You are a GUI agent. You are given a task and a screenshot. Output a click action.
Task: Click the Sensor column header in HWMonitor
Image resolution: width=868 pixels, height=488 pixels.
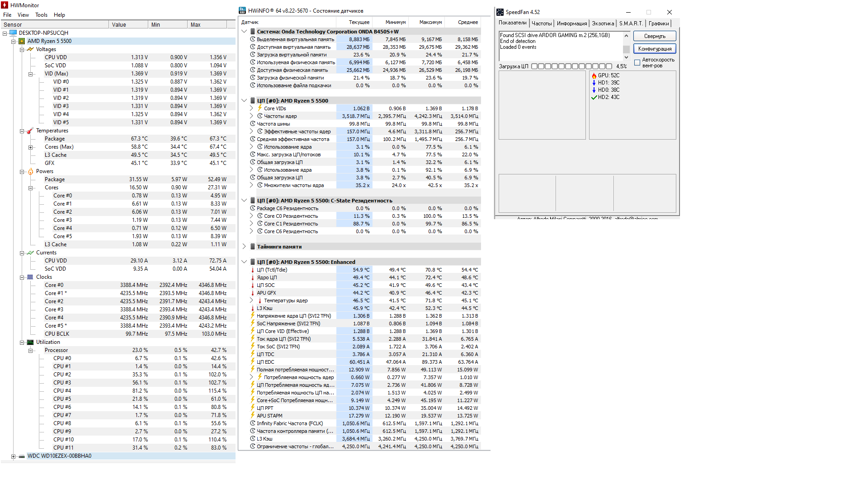(54, 25)
